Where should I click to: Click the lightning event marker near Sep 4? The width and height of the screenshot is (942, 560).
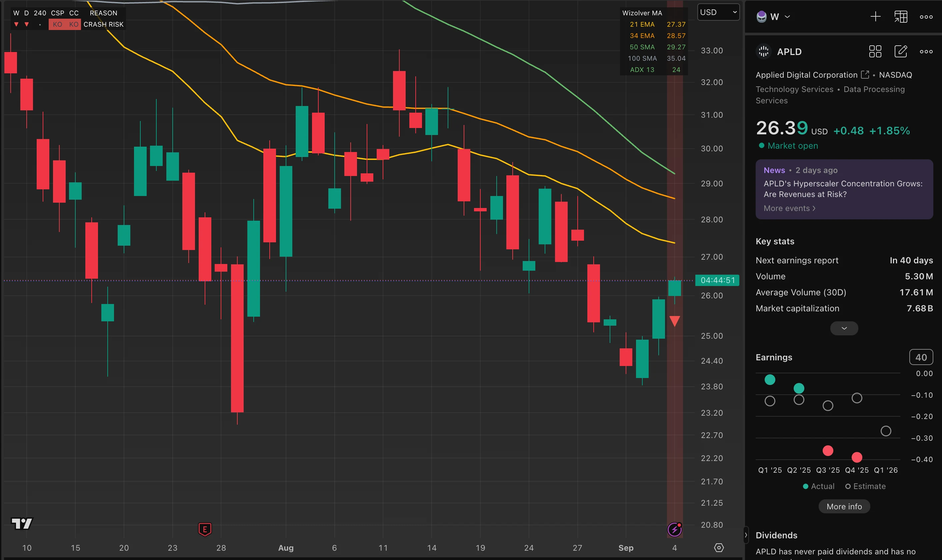pyautogui.click(x=675, y=529)
